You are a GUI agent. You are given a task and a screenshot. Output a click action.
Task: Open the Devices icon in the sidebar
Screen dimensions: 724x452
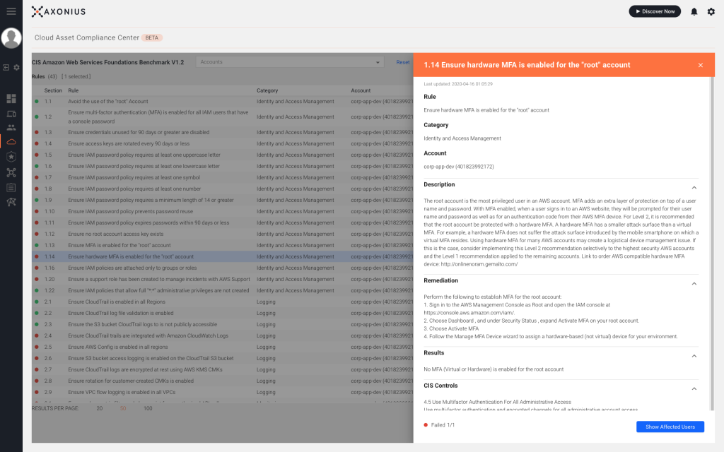click(x=11, y=114)
